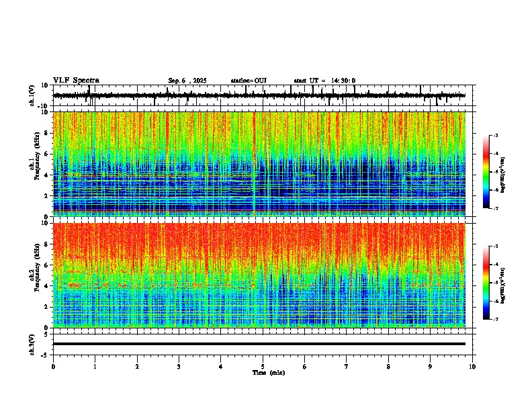Select the date text "Sep. 6 , 2025"
Image resolution: width=532 pixels, height=411 pixels.
[x=187, y=81]
